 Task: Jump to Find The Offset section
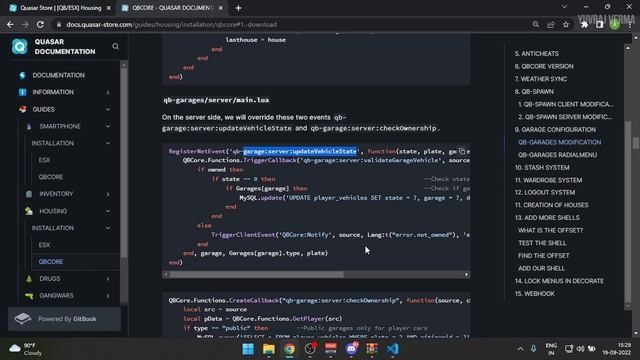(x=543, y=256)
